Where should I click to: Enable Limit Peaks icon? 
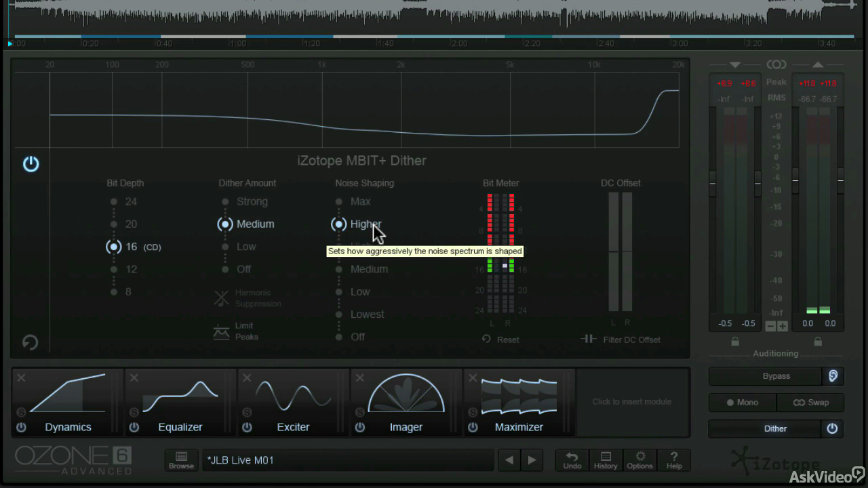[222, 331]
